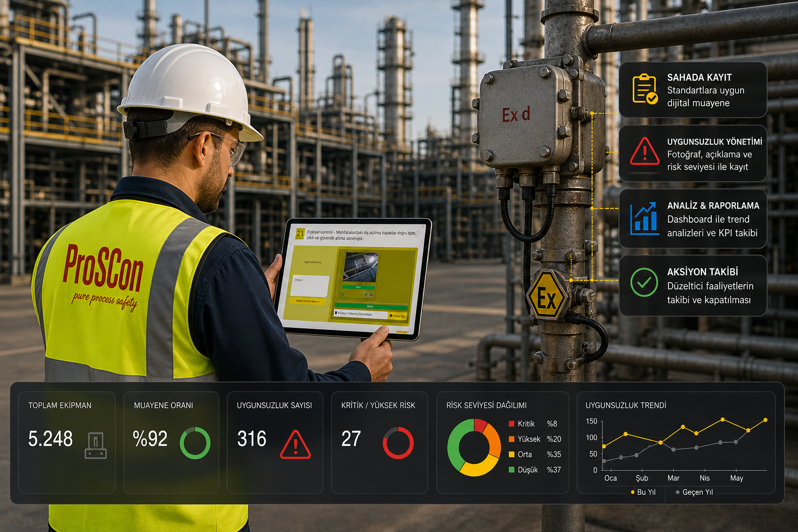The height and width of the screenshot is (532, 798).
Task: Click the clipboard checklist icon beside SAHADA KAYIT
Action: (x=645, y=89)
